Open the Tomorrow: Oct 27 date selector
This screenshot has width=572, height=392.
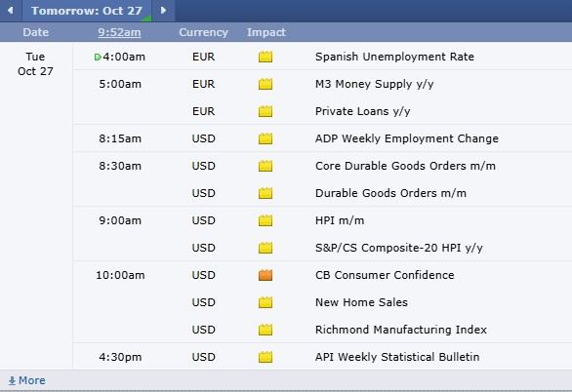87,11
